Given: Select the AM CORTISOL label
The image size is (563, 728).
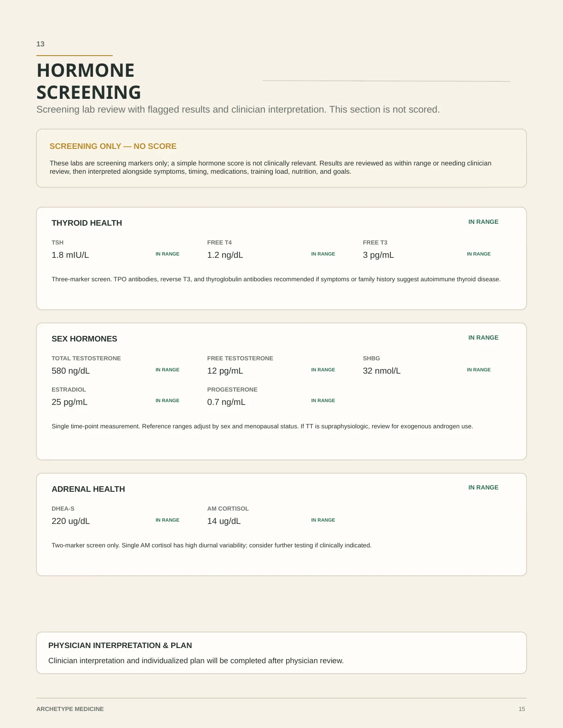Looking at the screenshot, I should 228,509.
